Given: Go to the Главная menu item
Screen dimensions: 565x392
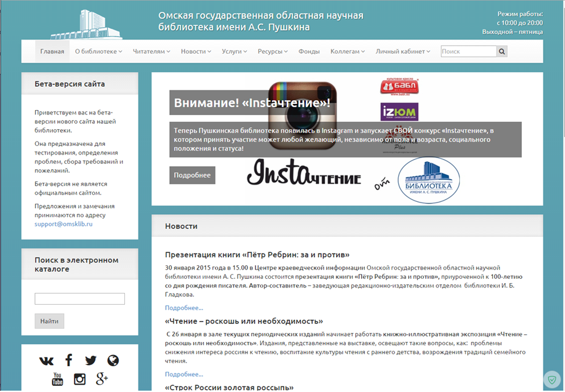Looking at the screenshot, I should [x=52, y=52].
